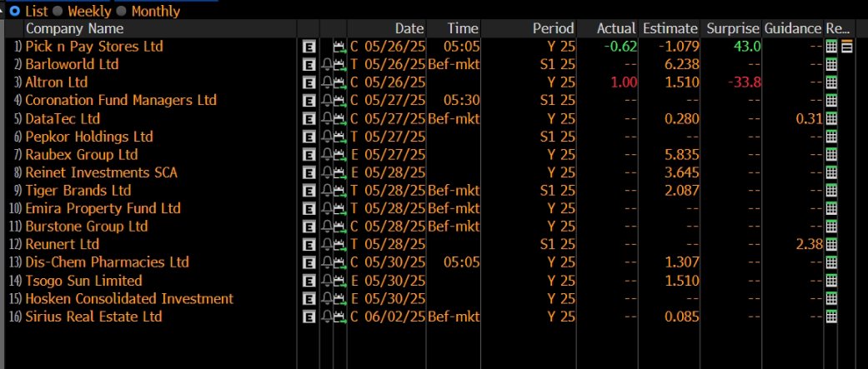Screen dimensions: 868x369
Task: Click the calendar export icon for Burstone Group
Action: tap(339, 227)
